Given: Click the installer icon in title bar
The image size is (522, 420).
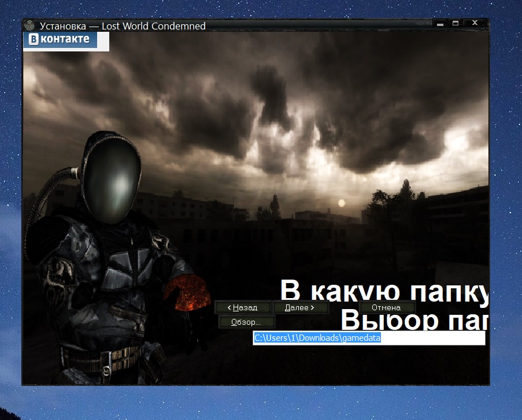Looking at the screenshot, I should (x=29, y=25).
